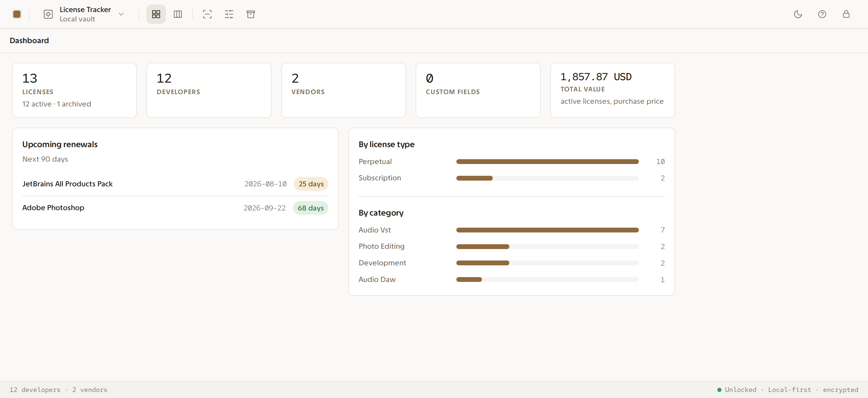
Task: Click the License Tracker title
Action: [85, 9]
